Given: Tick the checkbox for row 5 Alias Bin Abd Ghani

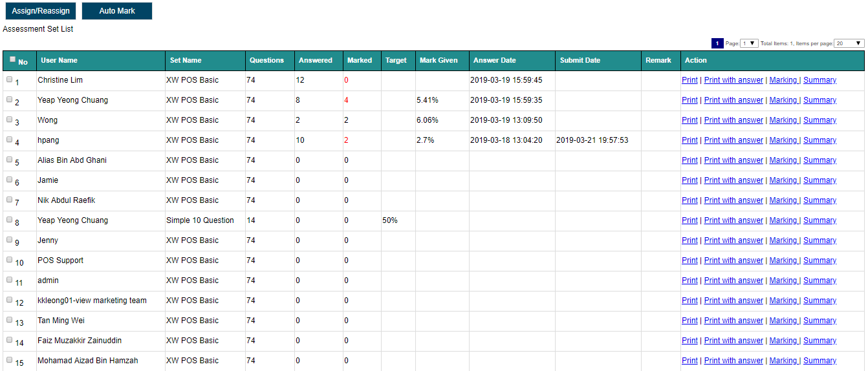Looking at the screenshot, I should pos(10,160).
